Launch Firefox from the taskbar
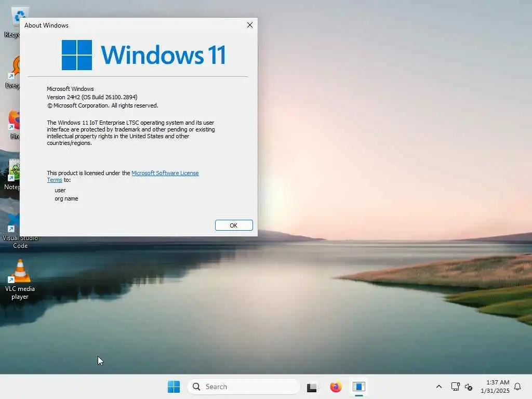 click(x=336, y=387)
